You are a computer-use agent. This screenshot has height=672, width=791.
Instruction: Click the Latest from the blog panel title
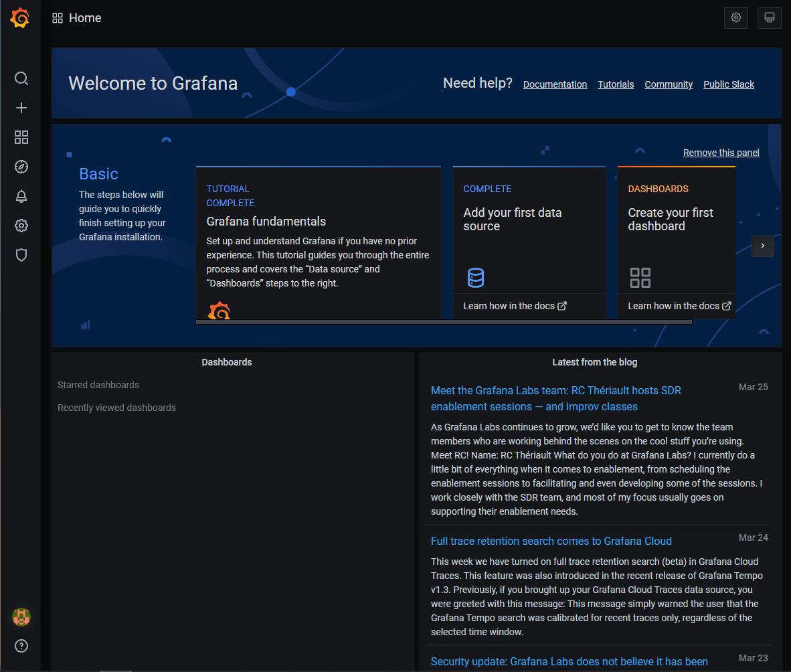tap(595, 362)
